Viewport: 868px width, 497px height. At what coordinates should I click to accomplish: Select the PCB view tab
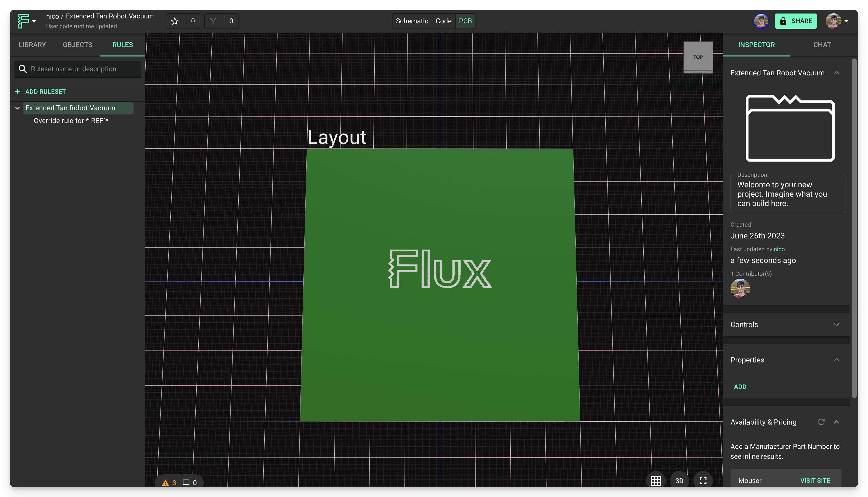tap(465, 21)
